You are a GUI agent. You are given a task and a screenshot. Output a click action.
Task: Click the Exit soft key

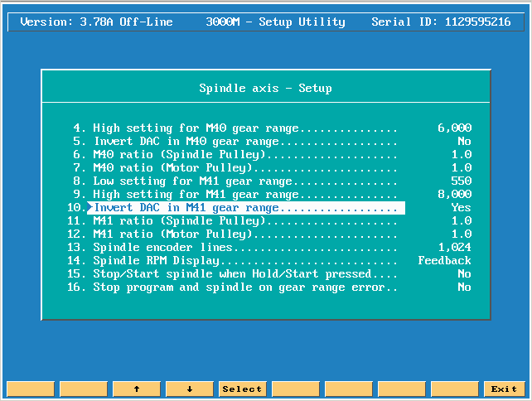pos(504,389)
